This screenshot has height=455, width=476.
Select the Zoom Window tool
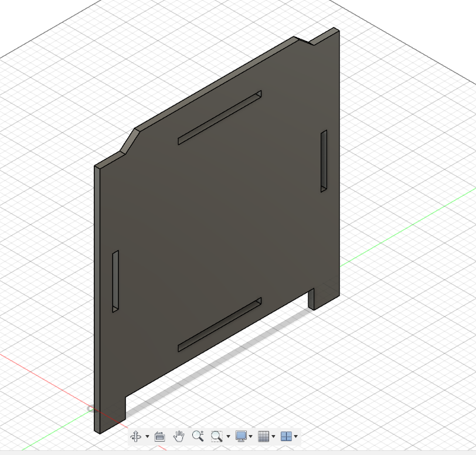click(x=217, y=436)
